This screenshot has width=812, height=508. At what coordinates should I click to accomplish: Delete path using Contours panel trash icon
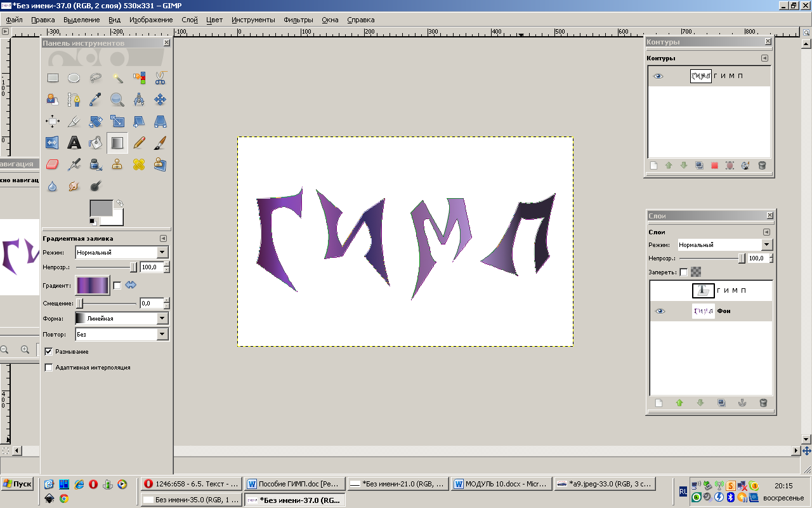(762, 166)
